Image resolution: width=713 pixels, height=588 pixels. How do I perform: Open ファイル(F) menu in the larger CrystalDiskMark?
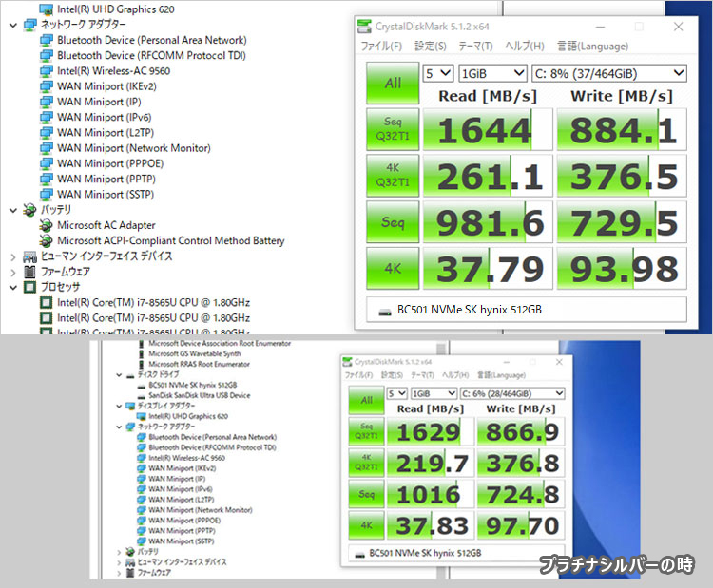tap(381, 46)
